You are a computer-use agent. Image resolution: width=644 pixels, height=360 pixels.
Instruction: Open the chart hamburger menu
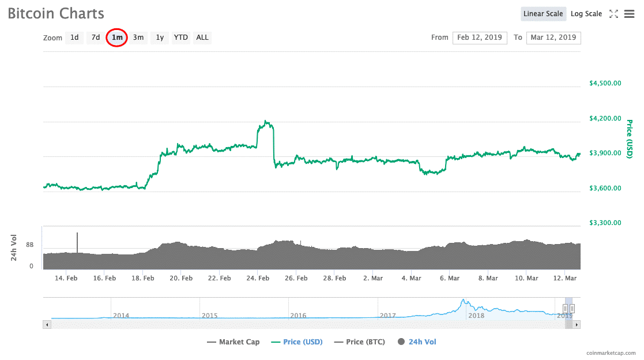click(629, 14)
